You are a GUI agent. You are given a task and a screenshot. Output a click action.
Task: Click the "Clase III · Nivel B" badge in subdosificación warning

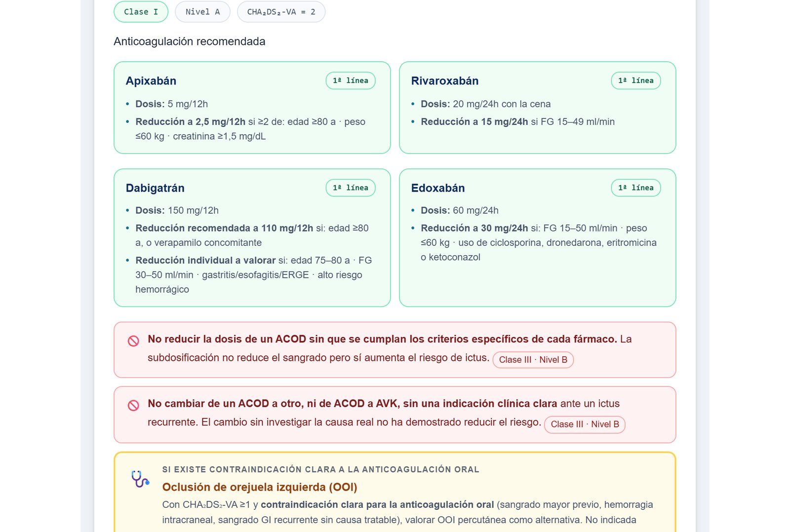pos(533,360)
